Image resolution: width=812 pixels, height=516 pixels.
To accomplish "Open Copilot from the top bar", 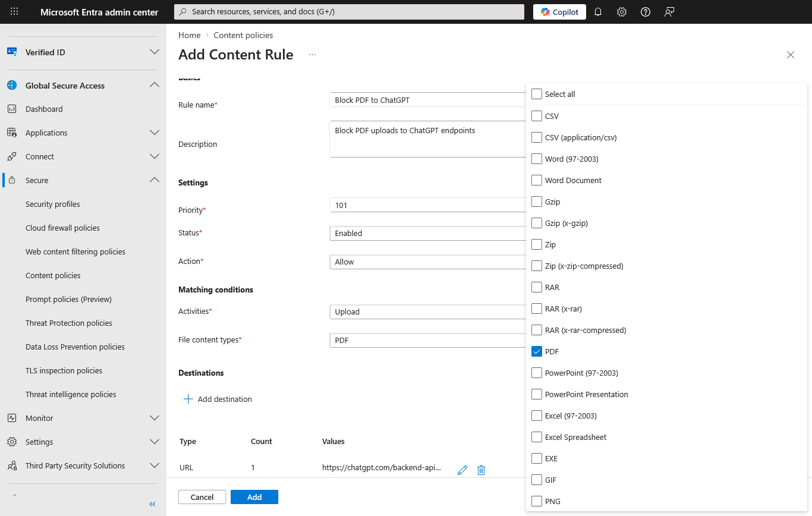I will pos(559,11).
